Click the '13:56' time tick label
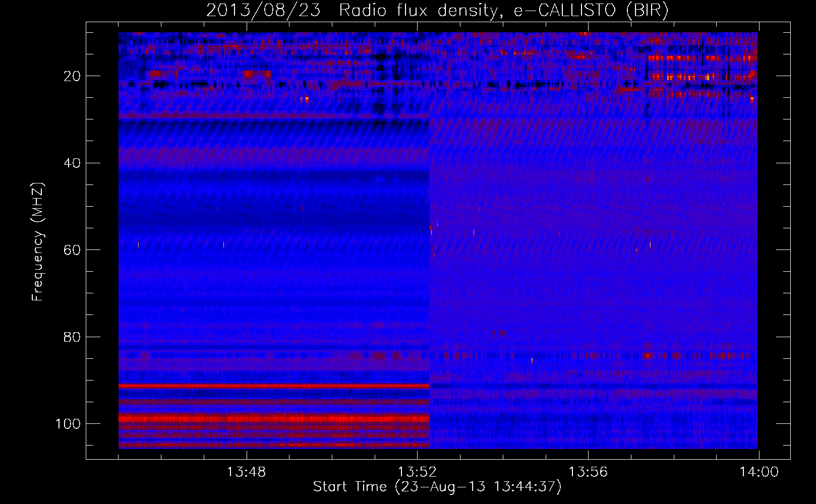Screen dimensions: 816x504 pyautogui.click(x=588, y=472)
